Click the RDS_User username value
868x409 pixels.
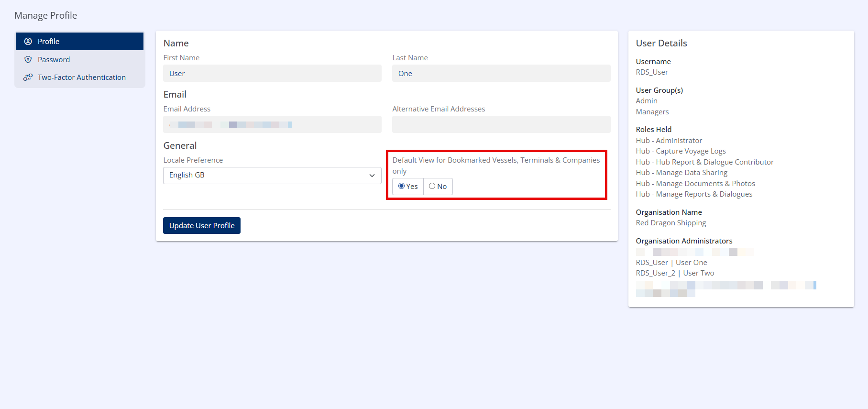click(x=652, y=72)
